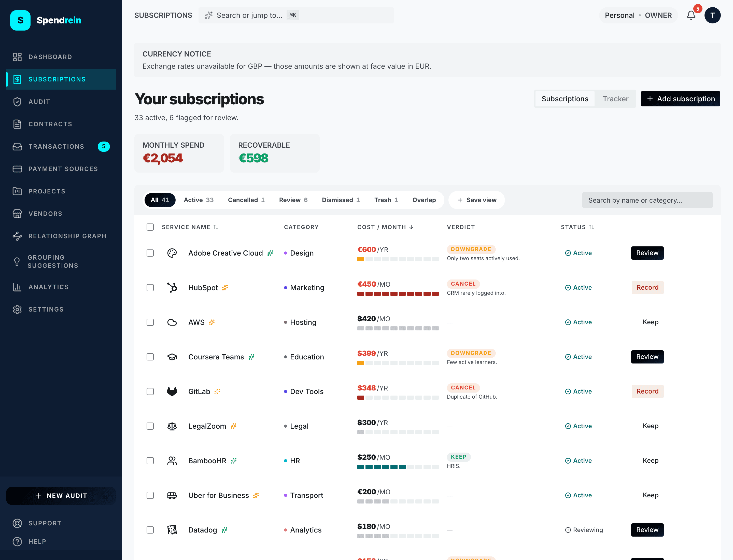
Task: Check the HubSpot row checkbox
Action: 150,288
